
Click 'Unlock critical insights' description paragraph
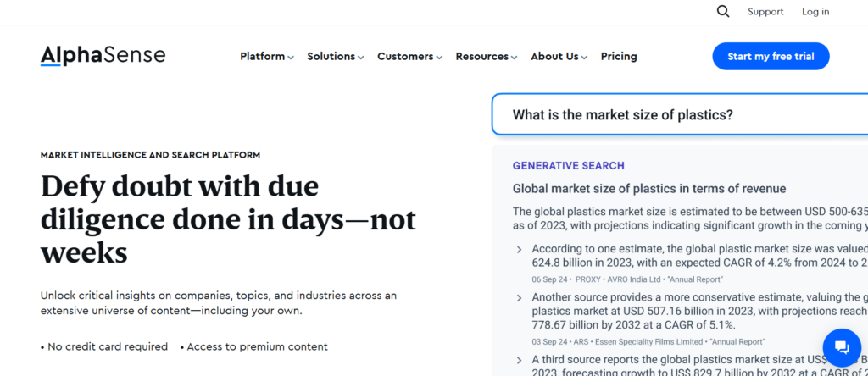(x=219, y=303)
